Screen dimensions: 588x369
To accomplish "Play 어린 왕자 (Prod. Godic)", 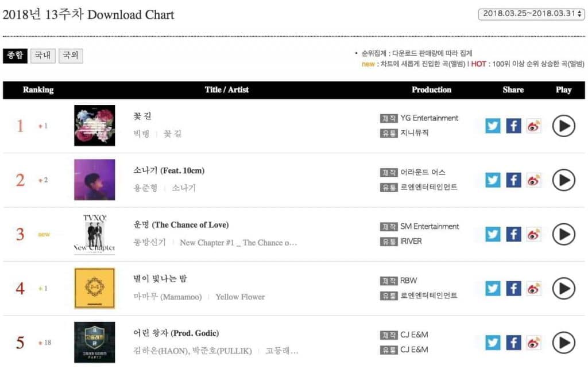I will click(x=563, y=343).
